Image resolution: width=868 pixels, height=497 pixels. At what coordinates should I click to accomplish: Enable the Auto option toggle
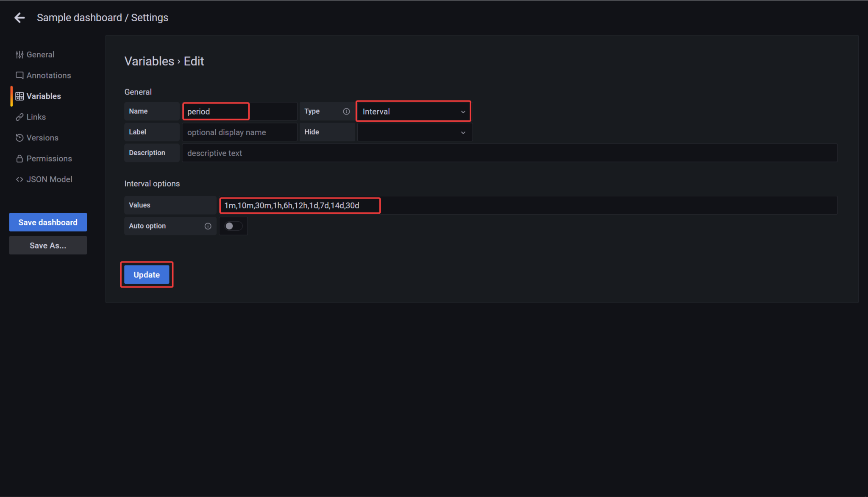pyautogui.click(x=233, y=226)
